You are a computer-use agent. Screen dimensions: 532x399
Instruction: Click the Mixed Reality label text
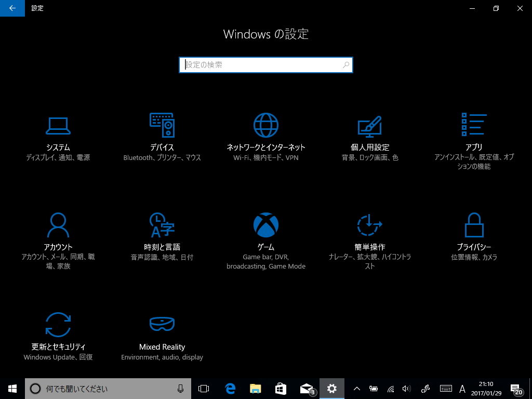pyautogui.click(x=162, y=347)
